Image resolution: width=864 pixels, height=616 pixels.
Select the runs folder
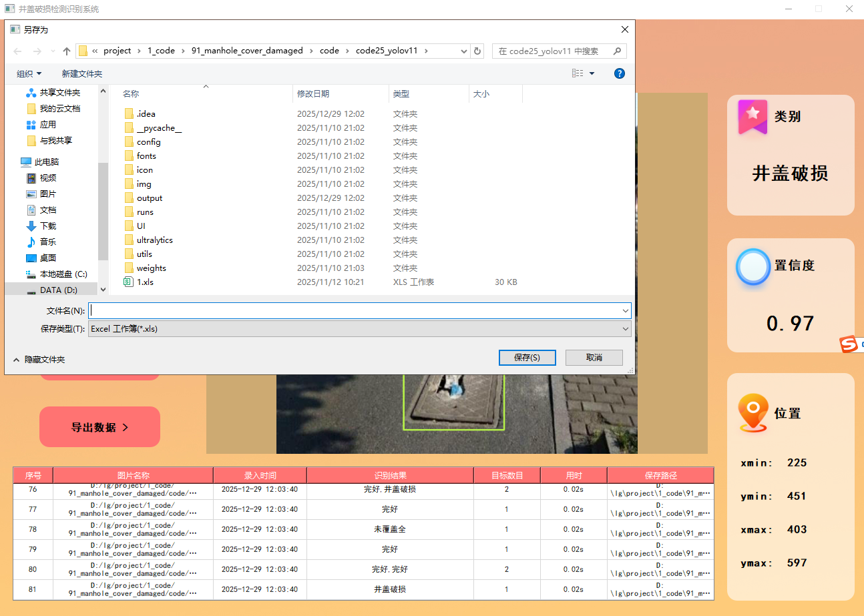point(138,212)
